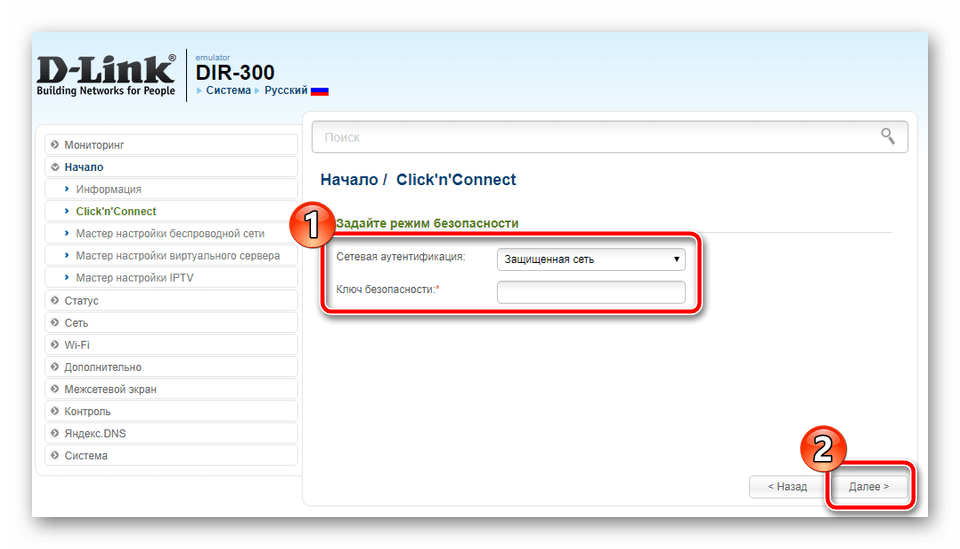This screenshot has width=960, height=549.
Task: Click the Начало breadcrumb link
Action: tap(349, 179)
